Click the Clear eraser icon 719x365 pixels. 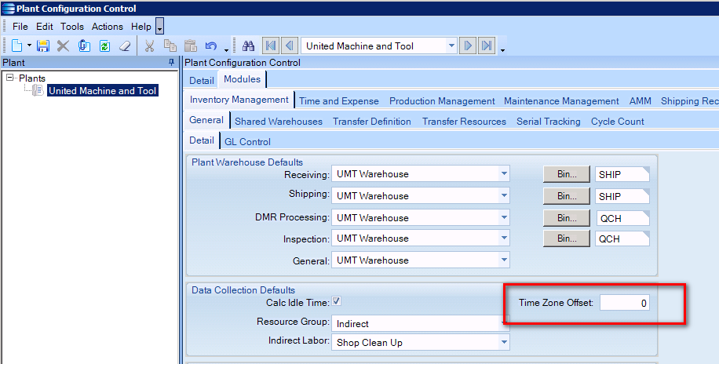tap(125, 46)
